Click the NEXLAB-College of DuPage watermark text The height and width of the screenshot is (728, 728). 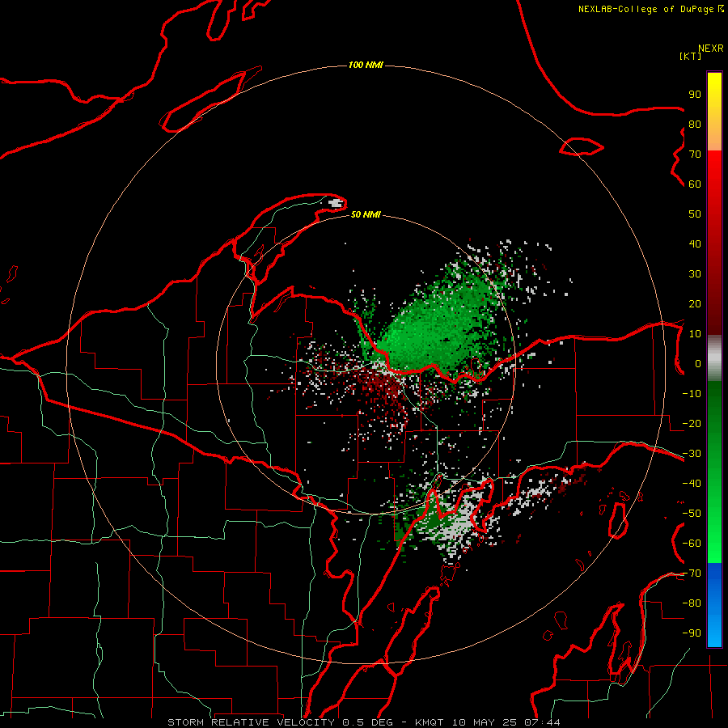pos(651,9)
